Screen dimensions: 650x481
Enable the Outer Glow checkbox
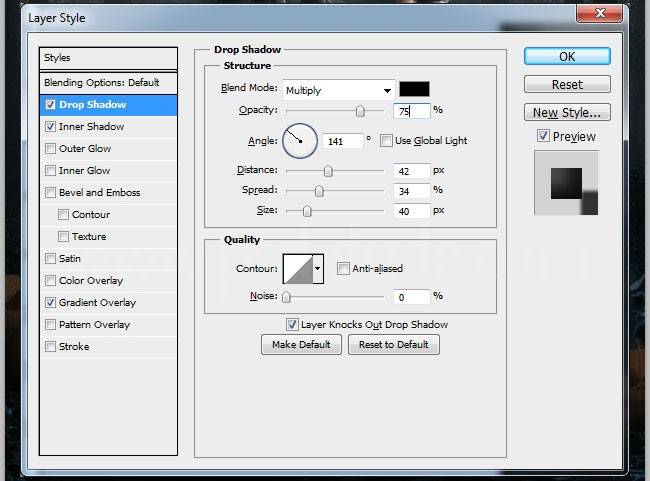point(50,149)
